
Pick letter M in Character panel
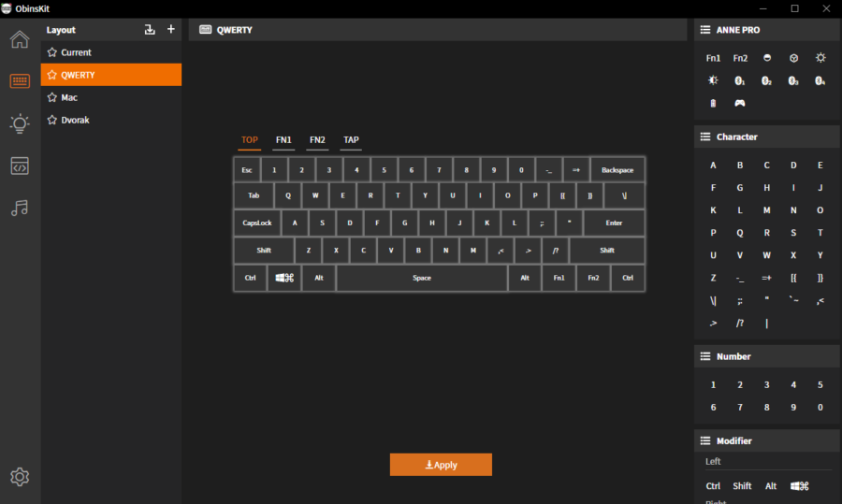[x=767, y=210]
